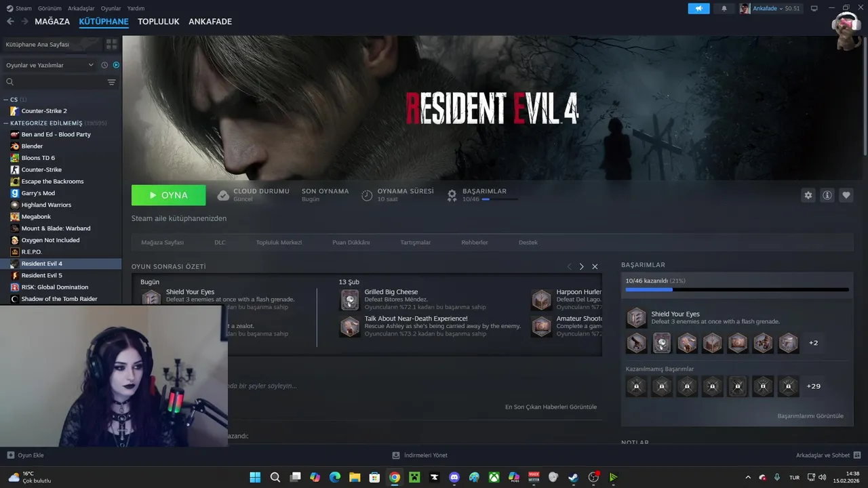The image size is (868, 488).
Task: Open the notifications bell icon
Action: click(724, 8)
